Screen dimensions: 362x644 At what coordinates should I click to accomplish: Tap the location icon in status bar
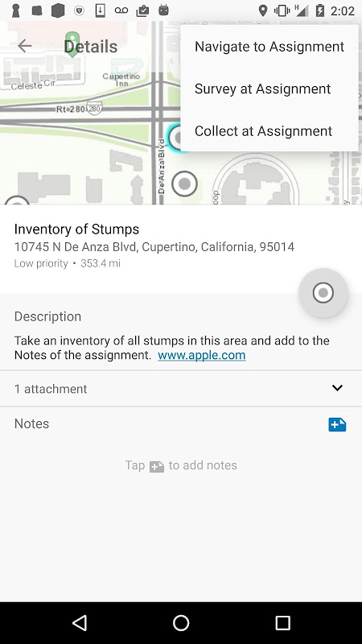263,10
